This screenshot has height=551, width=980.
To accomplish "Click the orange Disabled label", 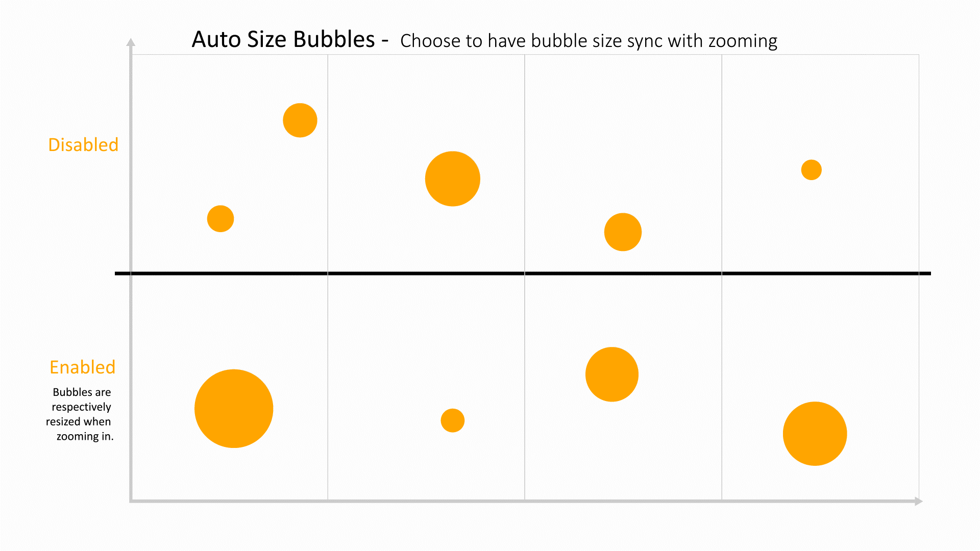I will tap(83, 145).
